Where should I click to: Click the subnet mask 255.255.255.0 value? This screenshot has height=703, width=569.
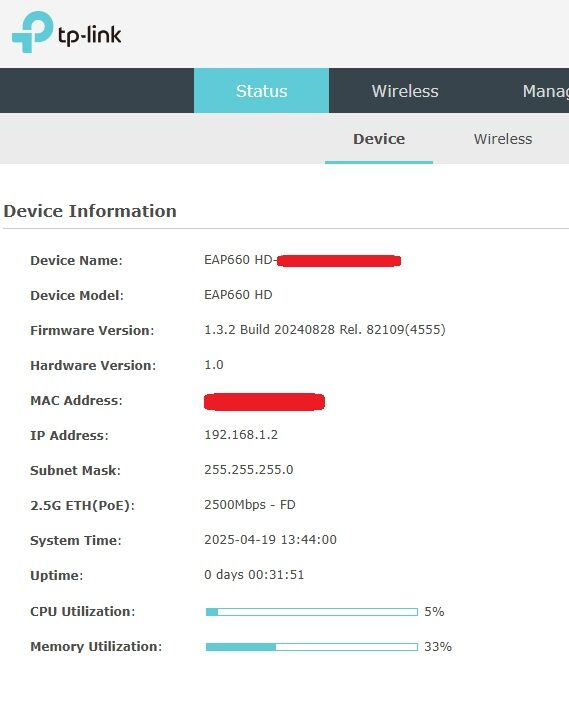click(248, 470)
